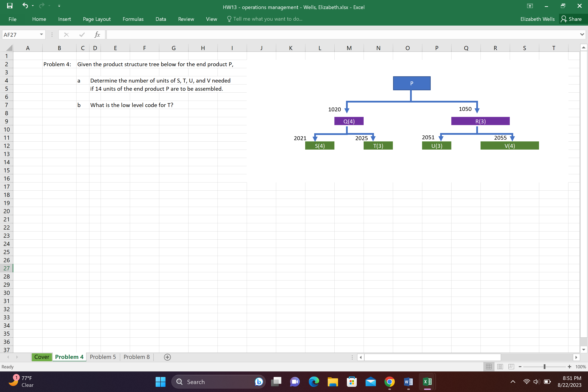
Task: Switch to the Formulas ribbon tab
Action: click(133, 19)
